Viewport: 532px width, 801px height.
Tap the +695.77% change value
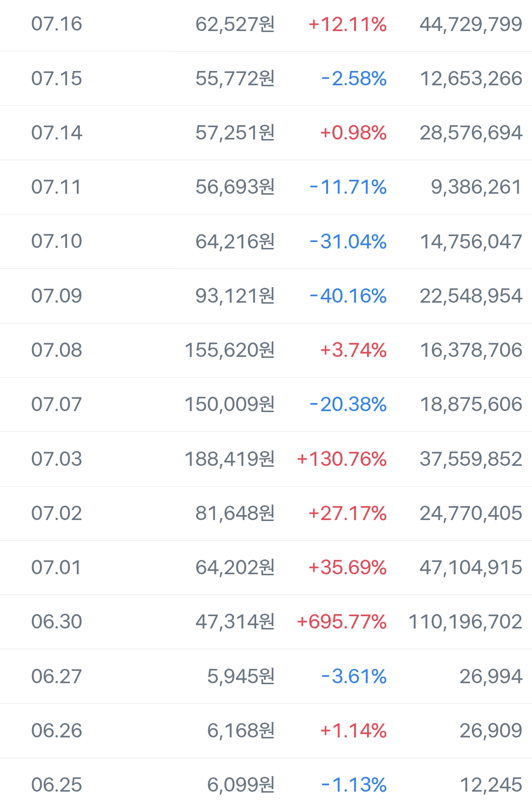[x=342, y=622]
